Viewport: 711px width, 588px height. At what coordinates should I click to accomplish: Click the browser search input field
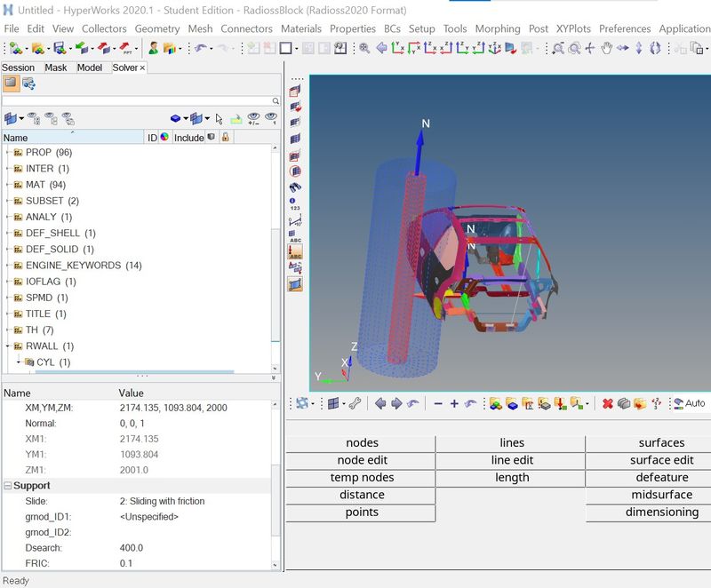click(137, 100)
